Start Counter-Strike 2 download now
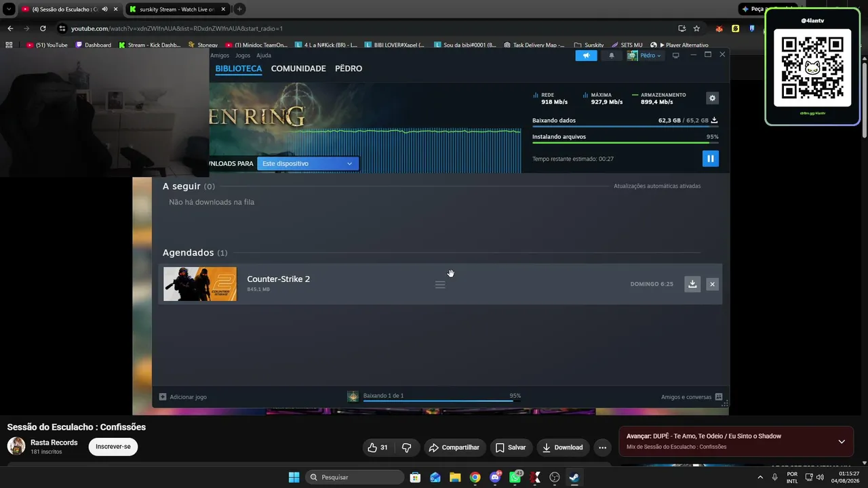The width and height of the screenshot is (868, 488). 692,284
